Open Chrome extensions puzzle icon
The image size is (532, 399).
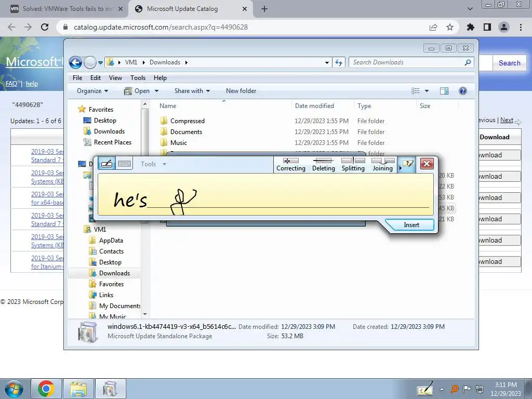471,27
